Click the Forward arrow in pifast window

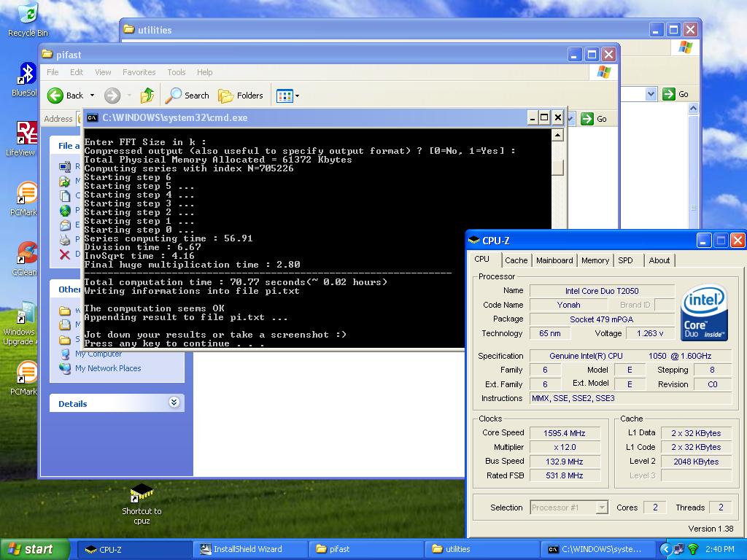112,96
